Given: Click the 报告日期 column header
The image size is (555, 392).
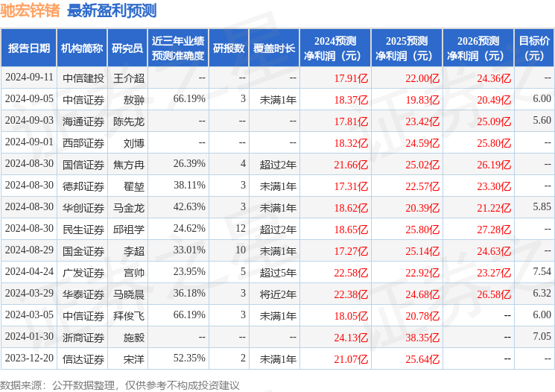Looking at the screenshot, I should (28, 48).
